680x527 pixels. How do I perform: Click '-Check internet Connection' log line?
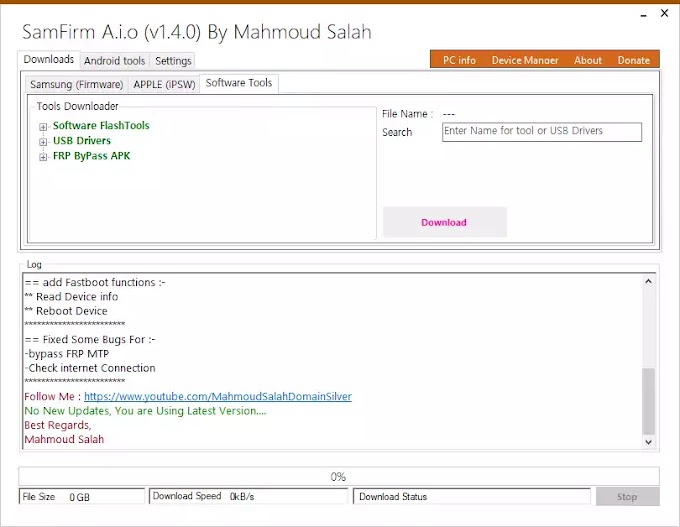[90, 368]
